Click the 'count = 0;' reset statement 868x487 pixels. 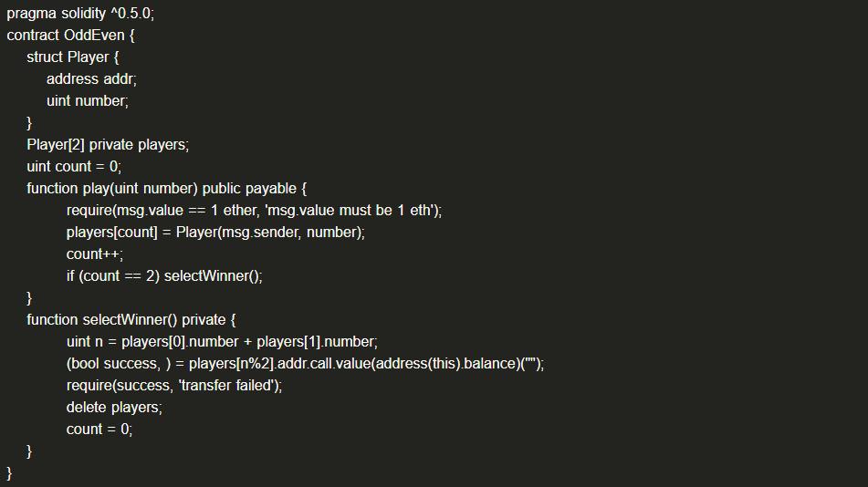pyautogui.click(x=99, y=430)
